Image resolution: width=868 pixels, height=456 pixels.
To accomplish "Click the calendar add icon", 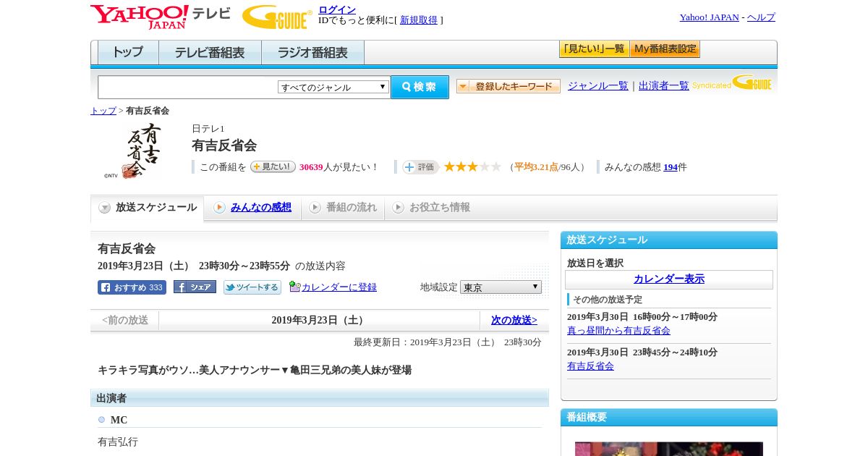I will [294, 287].
